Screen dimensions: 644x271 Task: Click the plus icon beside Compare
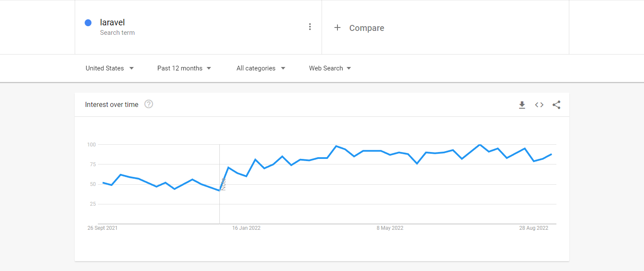point(337,28)
